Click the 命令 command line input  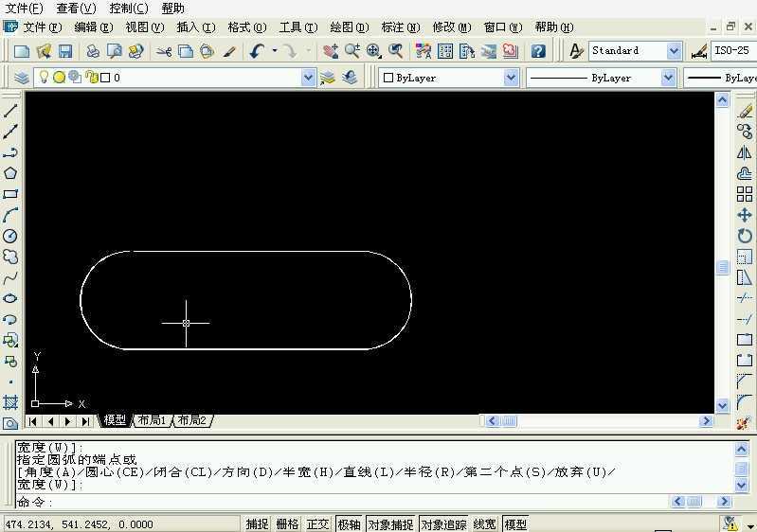click(x=342, y=502)
